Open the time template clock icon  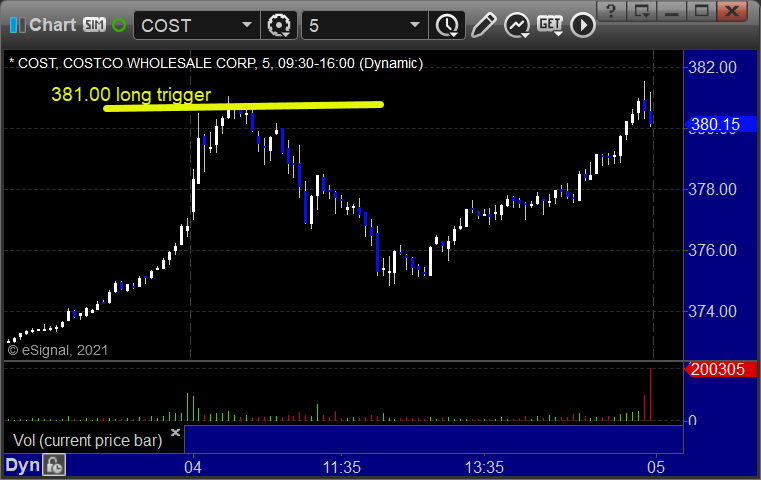(447, 25)
